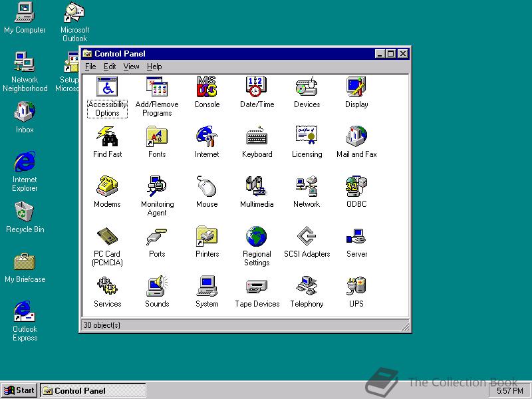Open the Keyboard applet icon
Viewport: 532px width, 399px height.
pos(257,142)
